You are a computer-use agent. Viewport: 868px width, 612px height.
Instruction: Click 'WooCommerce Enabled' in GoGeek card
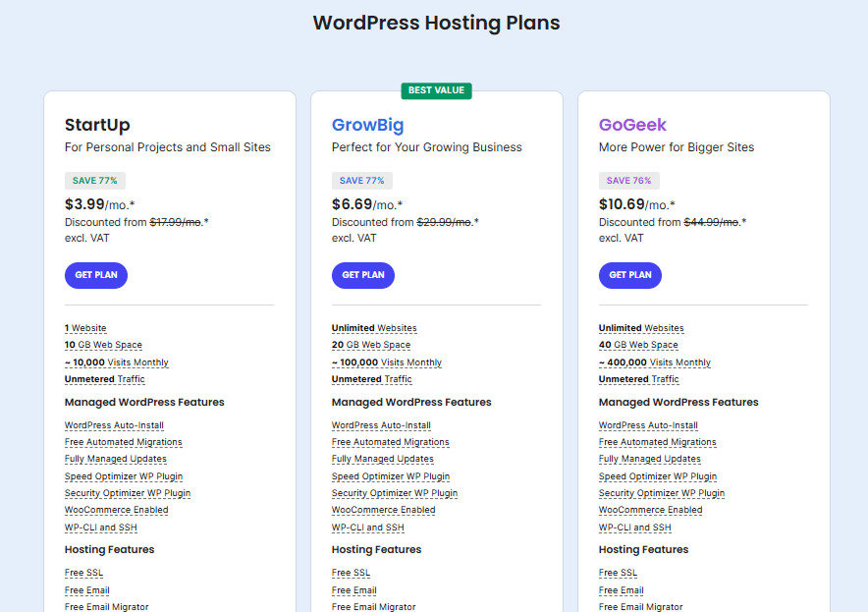[650, 510]
